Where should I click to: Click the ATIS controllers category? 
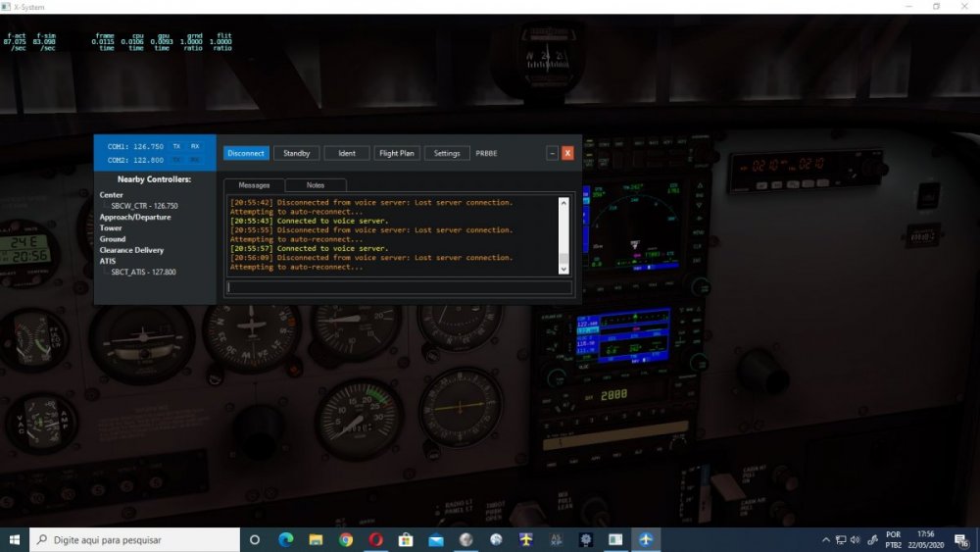point(108,261)
